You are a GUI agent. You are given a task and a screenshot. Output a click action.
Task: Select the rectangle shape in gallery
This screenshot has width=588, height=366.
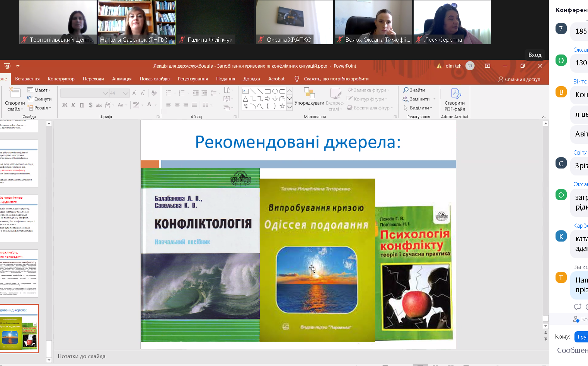268,91
